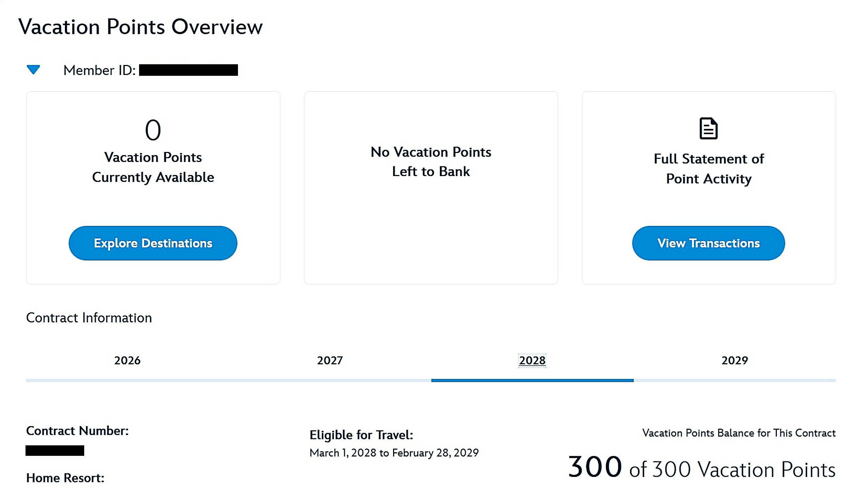Viewport: 868px width, 489px height.
Task: Click the zero available points number
Action: pyautogui.click(x=153, y=130)
